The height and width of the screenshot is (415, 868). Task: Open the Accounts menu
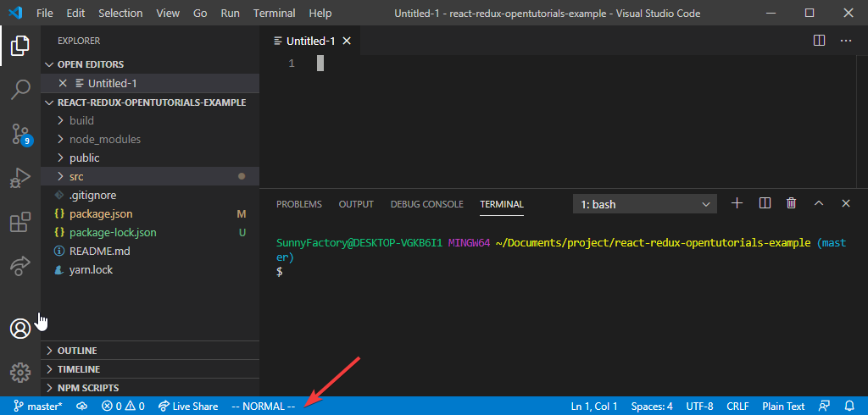pyautogui.click(x=20, y=329)
